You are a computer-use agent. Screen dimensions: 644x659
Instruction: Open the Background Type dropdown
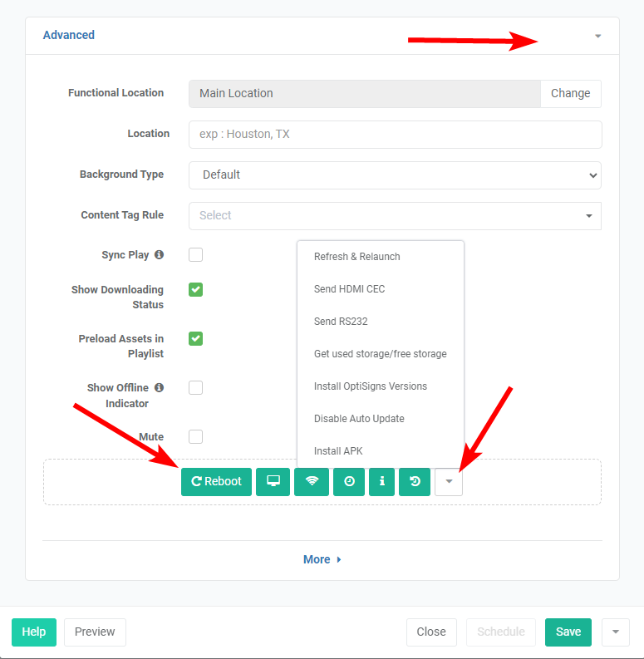(x=396, y=175)
